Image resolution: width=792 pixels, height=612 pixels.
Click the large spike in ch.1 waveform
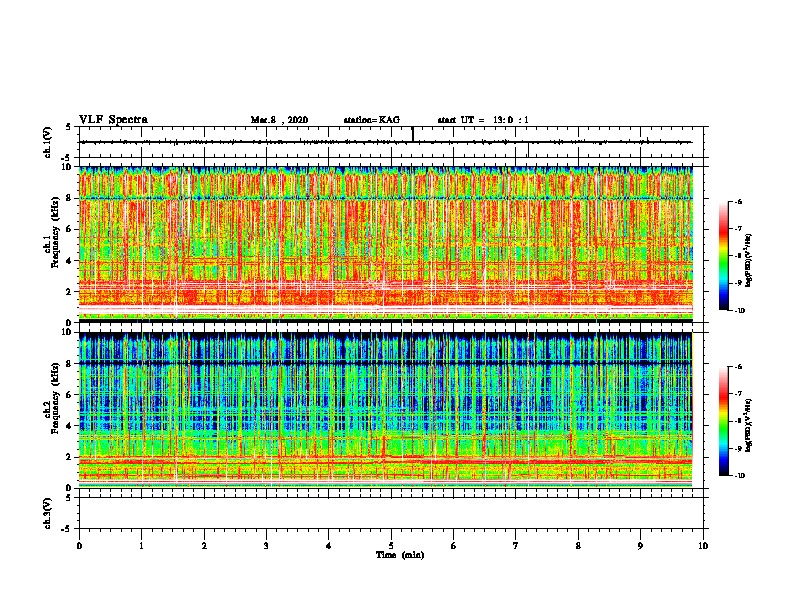(x=413, y=134)
